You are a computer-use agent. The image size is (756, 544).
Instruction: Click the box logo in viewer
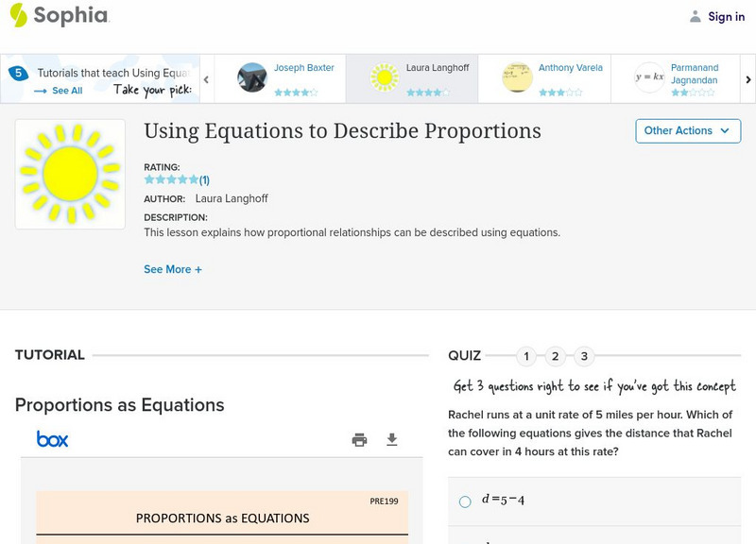(x=52, y=439)
